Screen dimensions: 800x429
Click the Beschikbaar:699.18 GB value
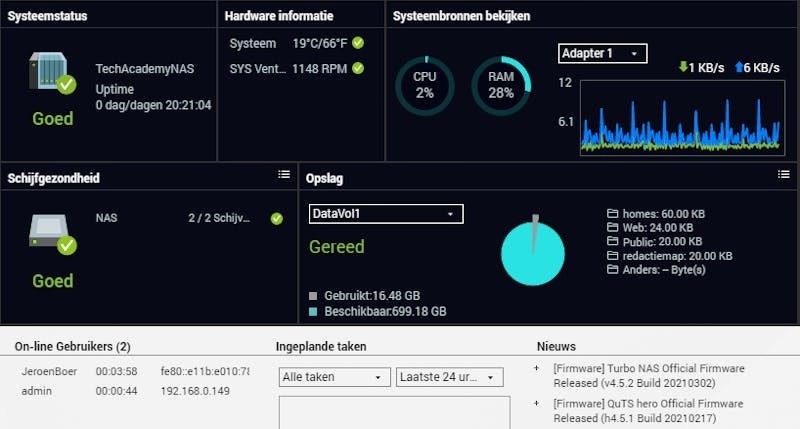pos(385,311)
